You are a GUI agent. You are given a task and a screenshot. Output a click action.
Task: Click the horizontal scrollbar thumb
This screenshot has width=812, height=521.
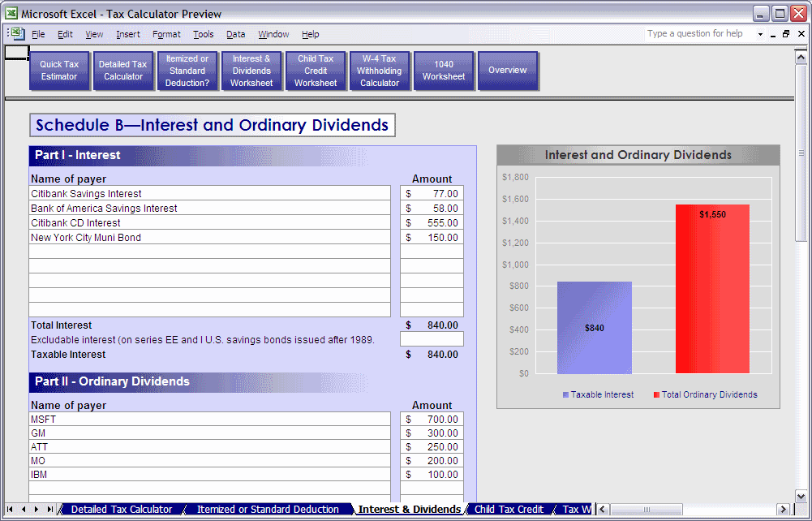[646, 509]
